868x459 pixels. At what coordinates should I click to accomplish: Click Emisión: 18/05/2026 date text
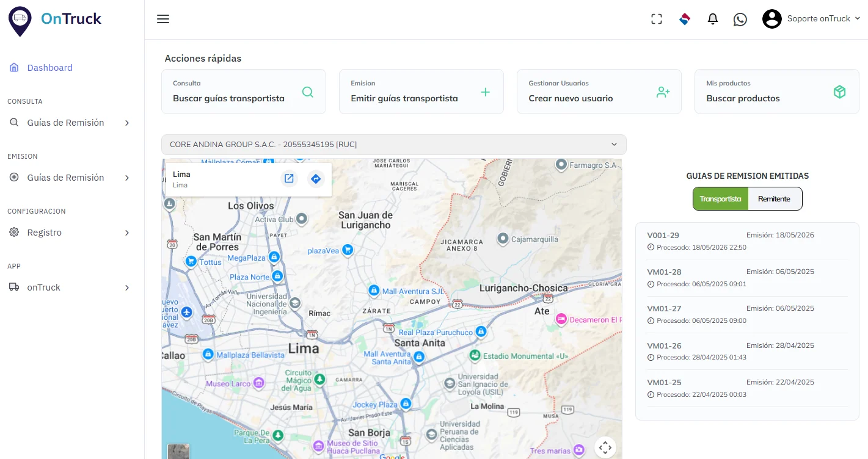click(780, 235)
